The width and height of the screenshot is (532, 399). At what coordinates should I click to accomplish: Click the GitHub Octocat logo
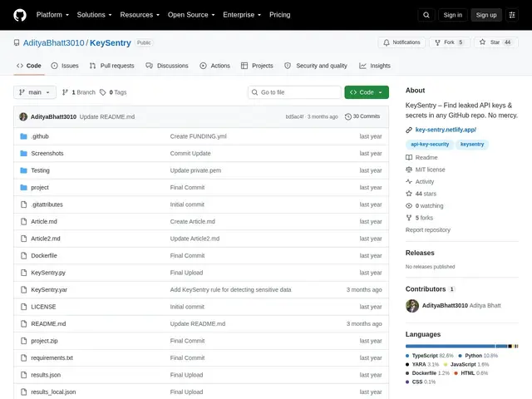click(20, 15)
